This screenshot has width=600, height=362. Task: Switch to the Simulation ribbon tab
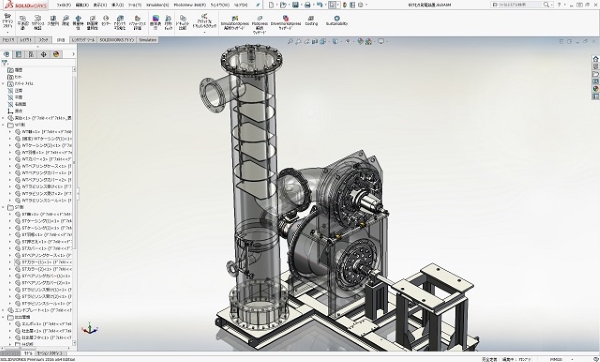click(x=148, y=40)
